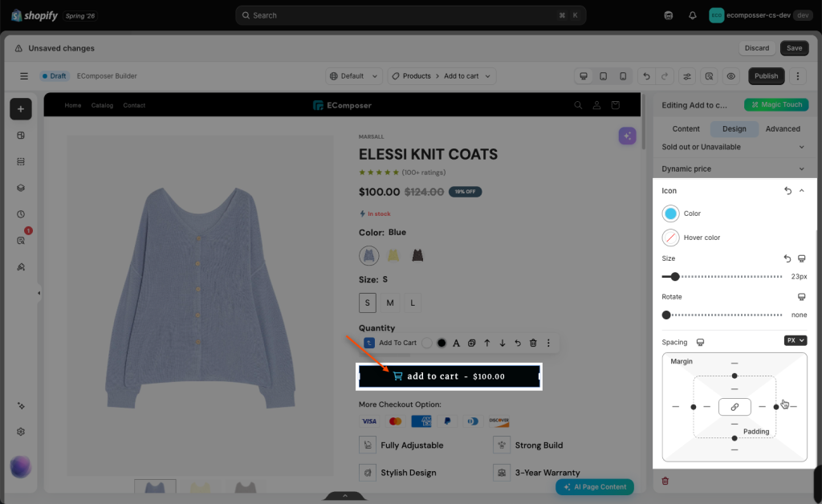This screenshot has width=822, height=504.
Task: Switch to the Design tab
Action: click(x=734, y=129)
